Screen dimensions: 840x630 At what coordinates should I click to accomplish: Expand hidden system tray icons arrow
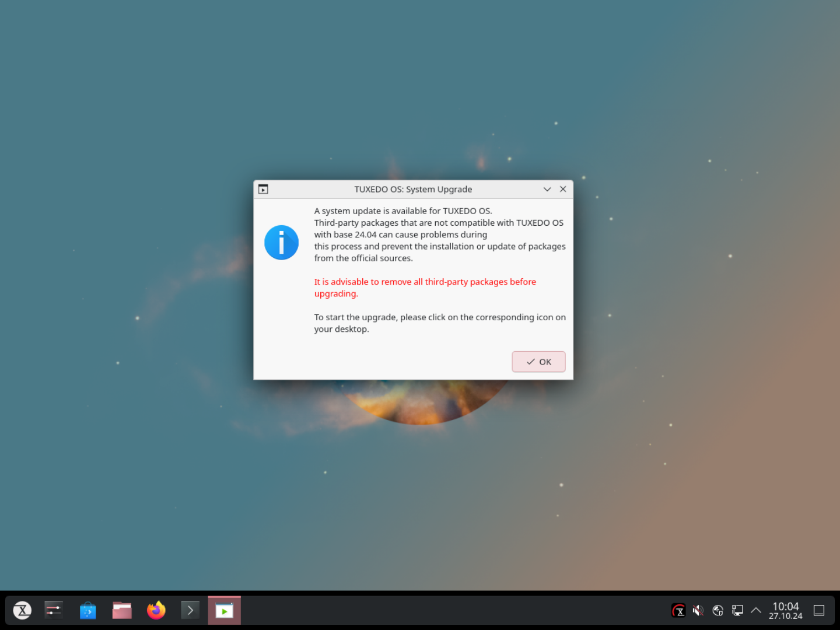point(756,610)
